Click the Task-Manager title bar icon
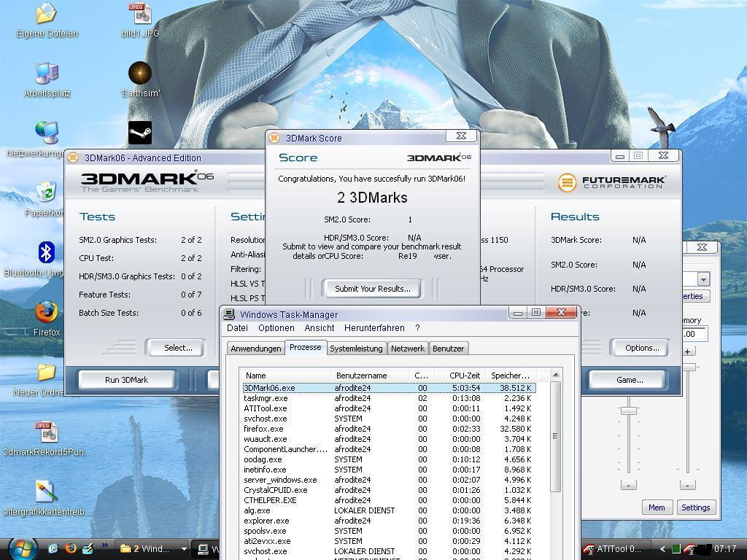The height and width of the screenshot is (560, 747). pyautogui.click(x=230, y=314)
